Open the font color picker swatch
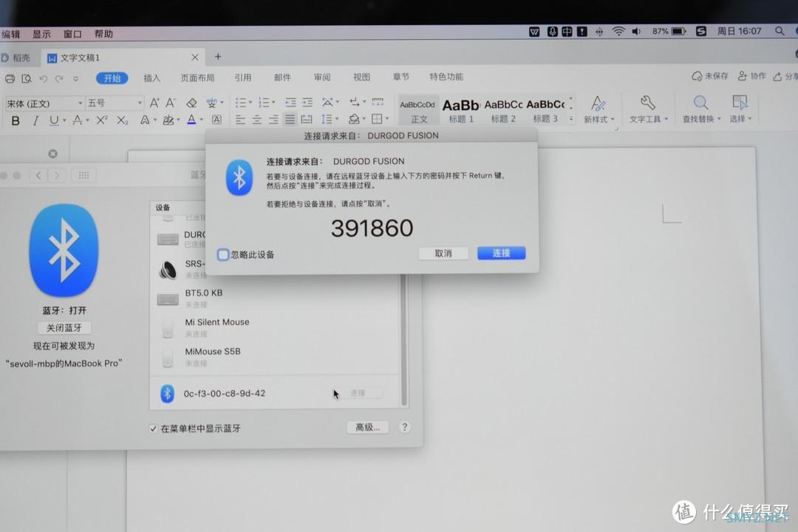This screenshot has height=532, width=798. (191, 120)
